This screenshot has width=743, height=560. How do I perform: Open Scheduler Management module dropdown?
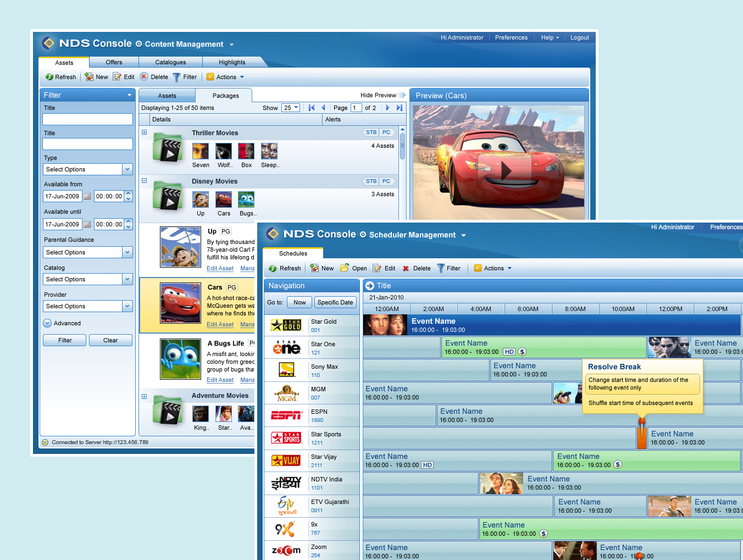[463, 235]
